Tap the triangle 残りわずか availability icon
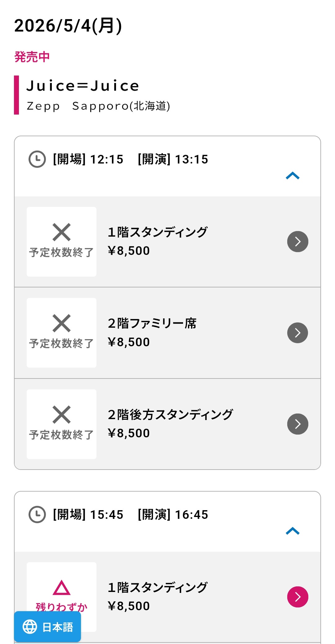The image size is (335, 644). (61, 588)
